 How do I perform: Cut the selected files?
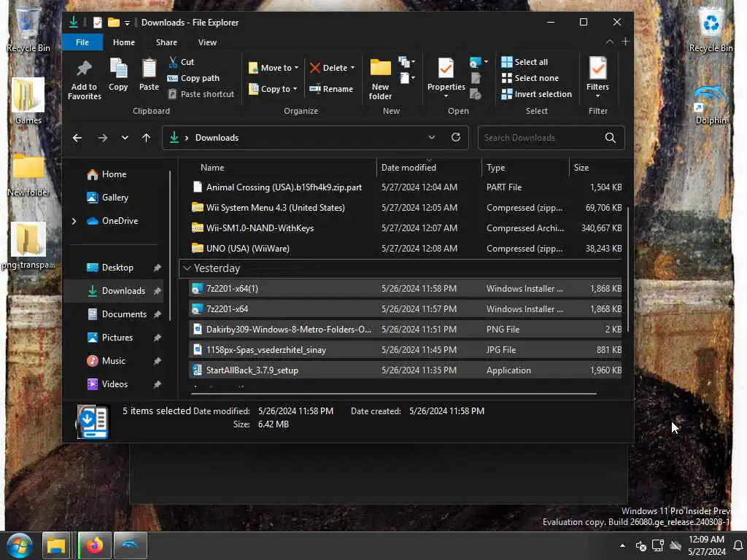click(x=181, y=62)
